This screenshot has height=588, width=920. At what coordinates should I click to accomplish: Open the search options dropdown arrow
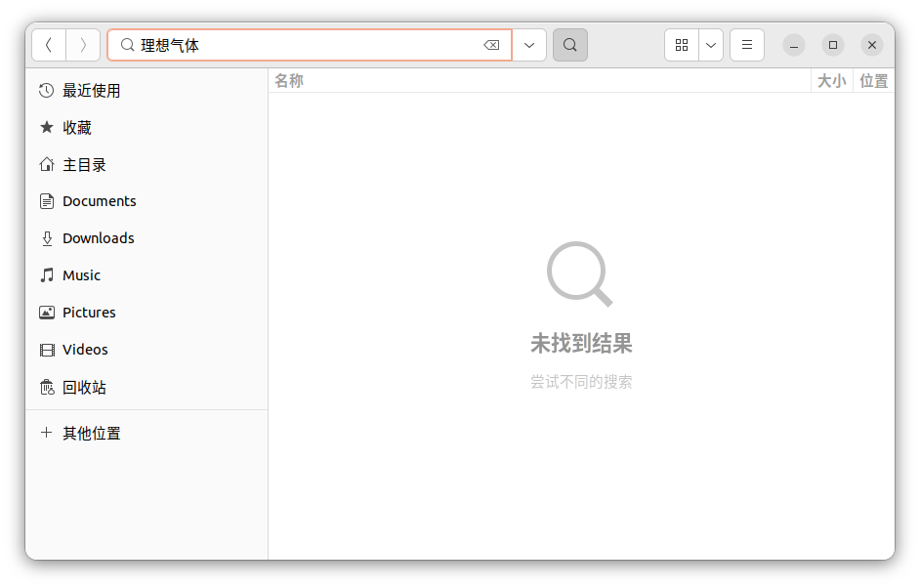[x=529, y=45]
